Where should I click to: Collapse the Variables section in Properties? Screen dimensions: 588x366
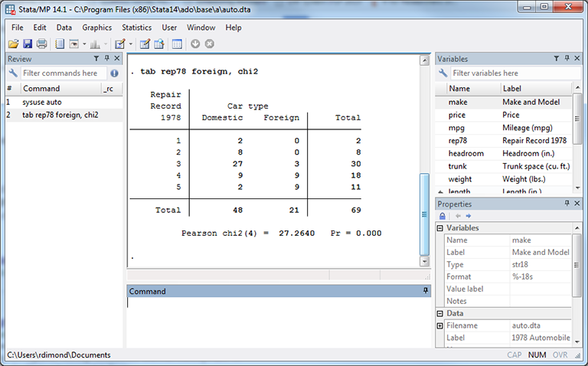click(x=440, y=228)
